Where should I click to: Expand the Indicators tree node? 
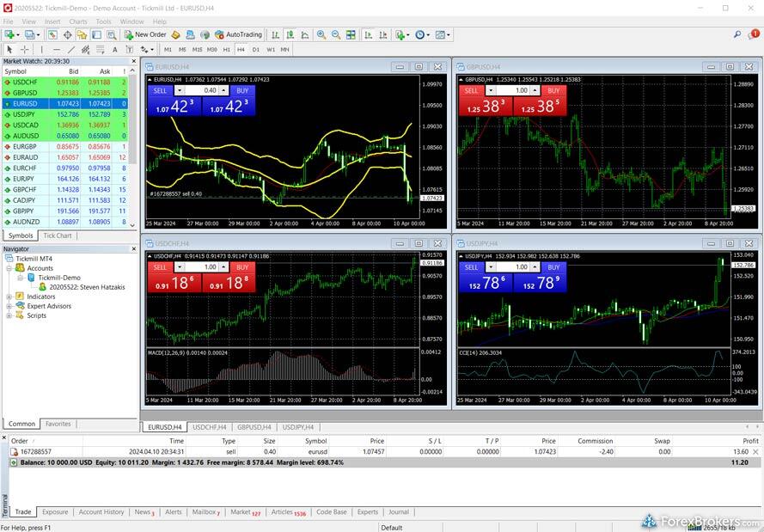[9, 297]
